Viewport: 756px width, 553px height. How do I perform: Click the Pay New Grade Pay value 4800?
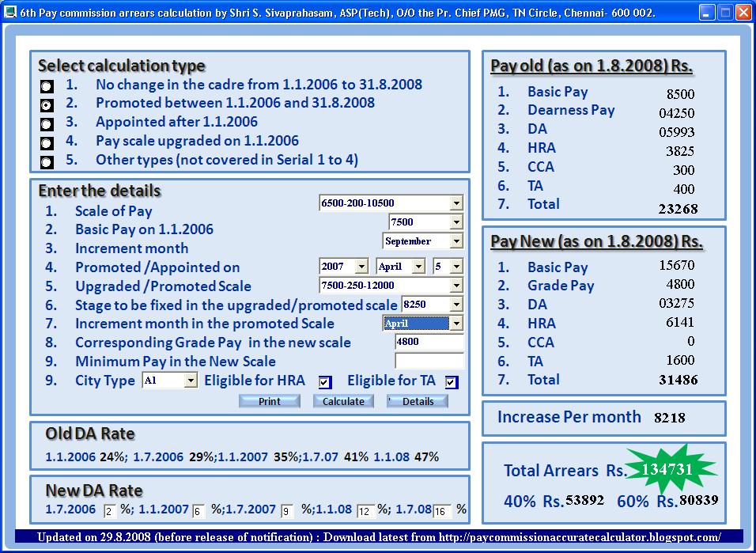pos(680,284)
